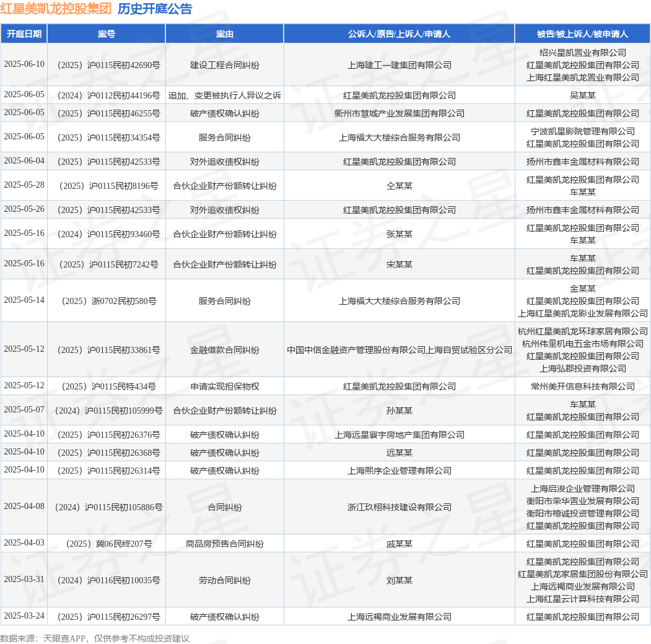Click plaintiff 戚某某
Image resolution: width=651 pixels, height=644 pixels.
[400, 544]
